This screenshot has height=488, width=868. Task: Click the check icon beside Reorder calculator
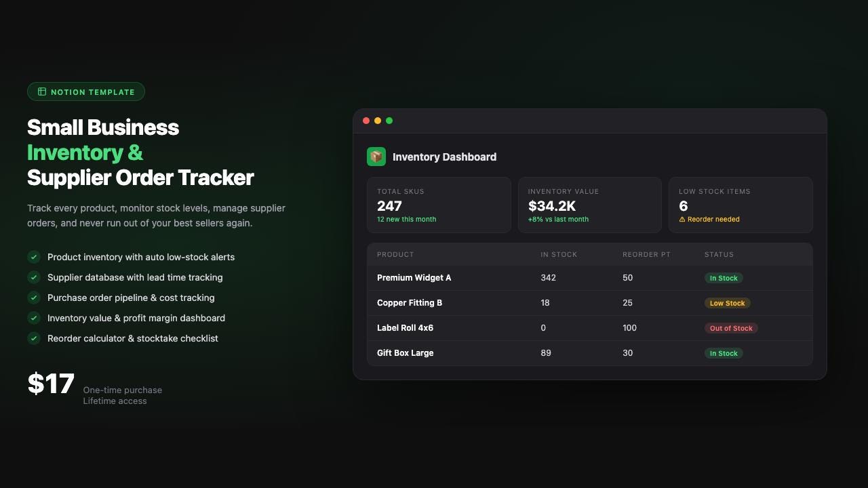coord(34,338)
